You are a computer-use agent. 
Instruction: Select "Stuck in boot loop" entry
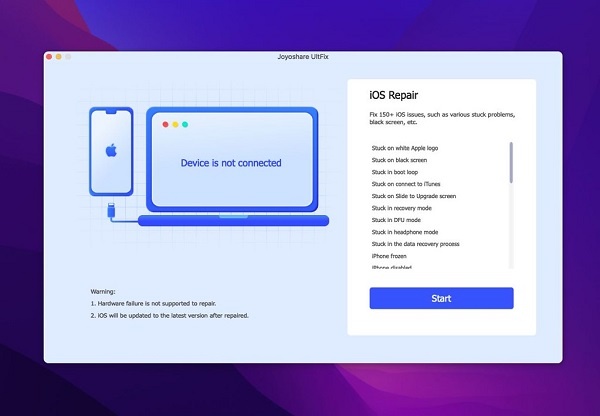point(395,172)
